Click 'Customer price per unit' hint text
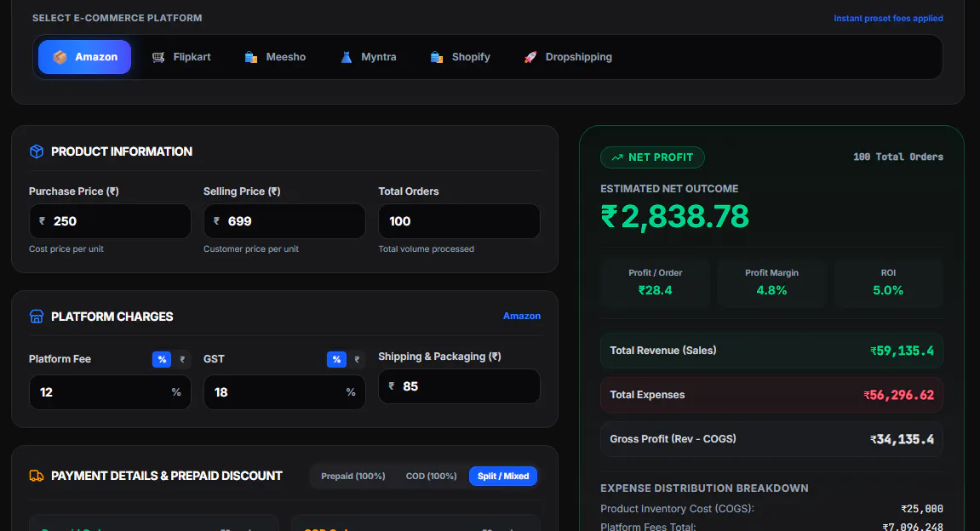980x531 pixels. coord(251,248)
